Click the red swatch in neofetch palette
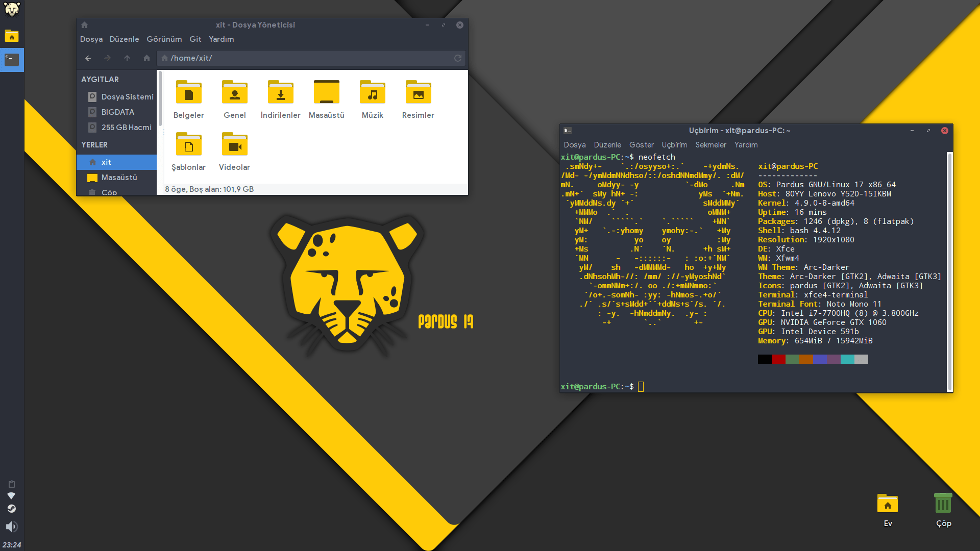This screenshot has width=980, height=551. point(778,359)
